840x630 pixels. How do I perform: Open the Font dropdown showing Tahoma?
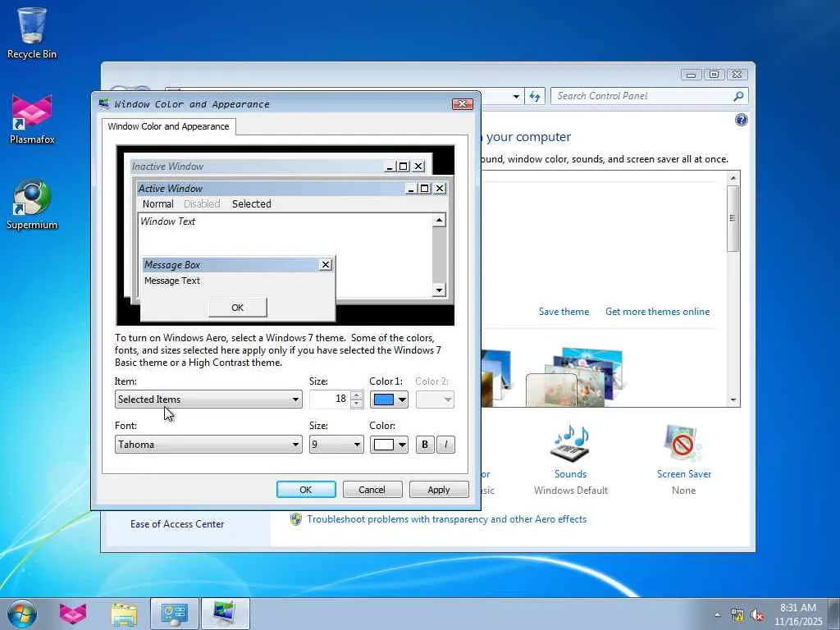208,444
